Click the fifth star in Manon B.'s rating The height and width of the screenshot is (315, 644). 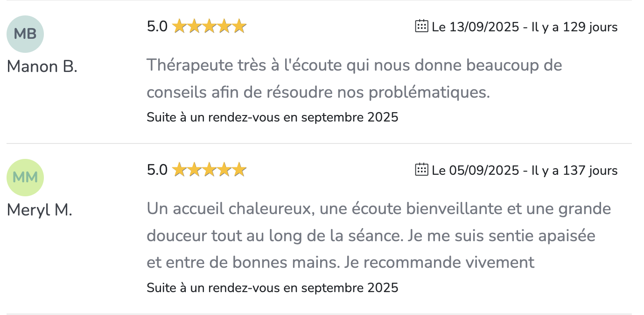[x=239, y=27]
